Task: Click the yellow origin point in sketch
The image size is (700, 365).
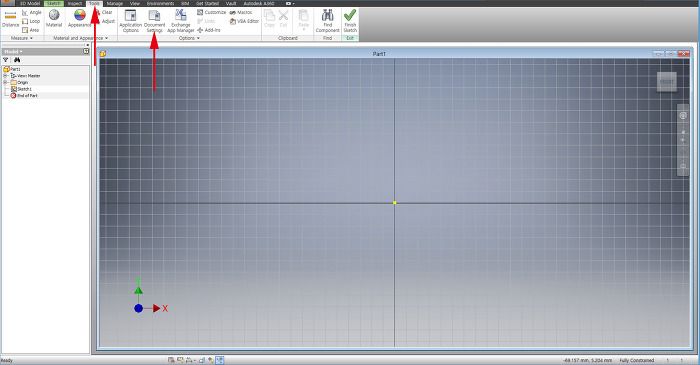Action: point(395,203)
